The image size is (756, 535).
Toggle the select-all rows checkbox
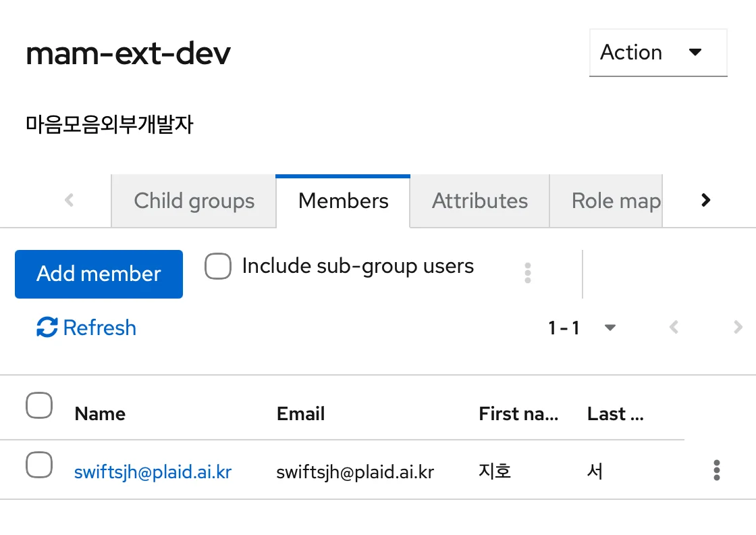coord(39,406)
